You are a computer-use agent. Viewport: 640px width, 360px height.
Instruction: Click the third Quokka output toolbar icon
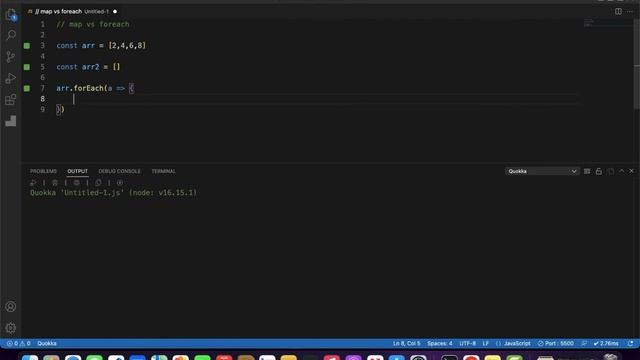[76, 183]
